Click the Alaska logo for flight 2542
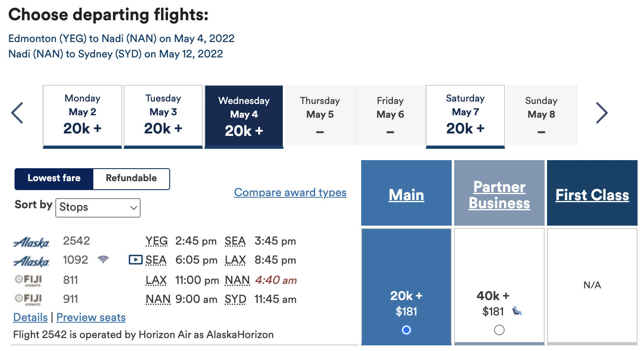 [32, 242]
